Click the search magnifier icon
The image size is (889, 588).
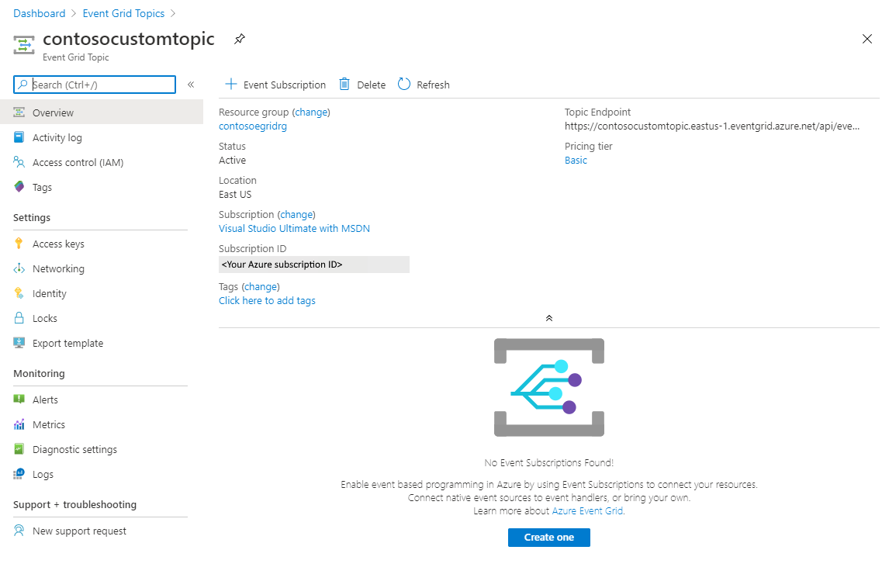(x=22, y=85)
